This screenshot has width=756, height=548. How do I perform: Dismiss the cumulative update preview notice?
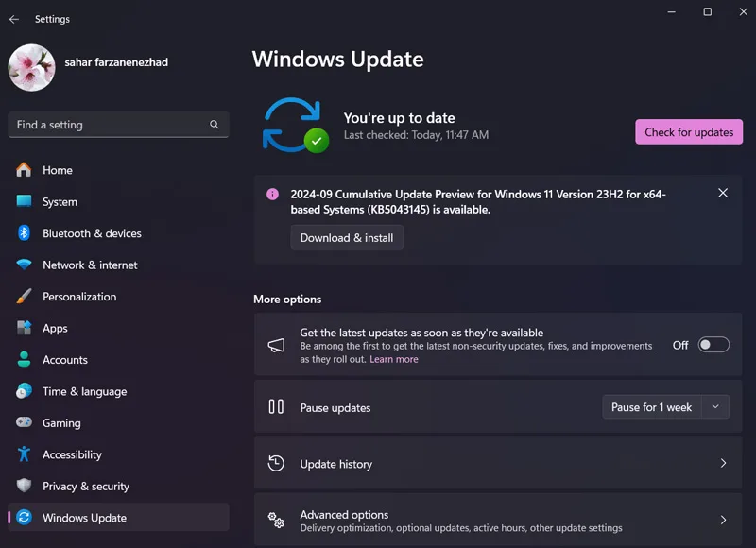click(723, 193)
